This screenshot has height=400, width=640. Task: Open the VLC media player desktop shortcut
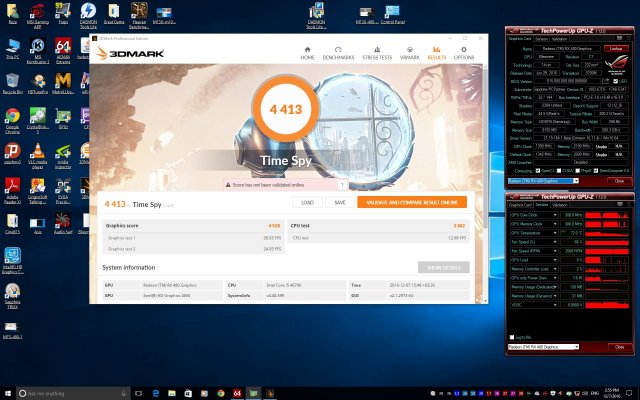click(x=39, y=151)
